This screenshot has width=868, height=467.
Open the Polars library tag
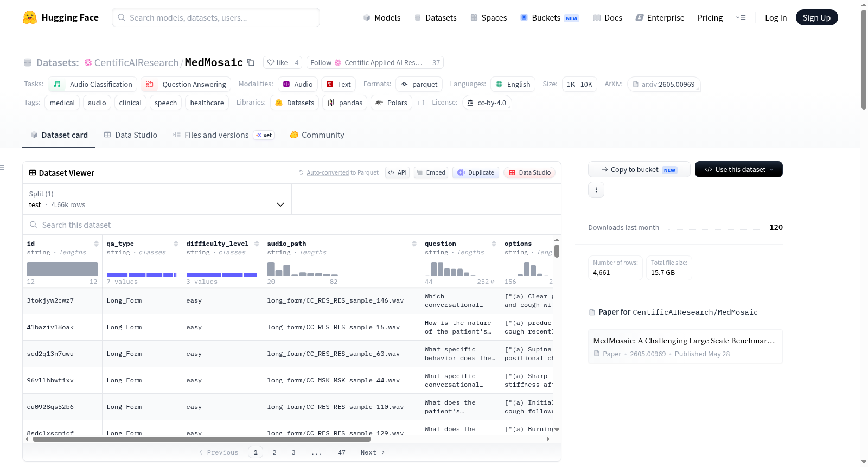coord(391,103)
